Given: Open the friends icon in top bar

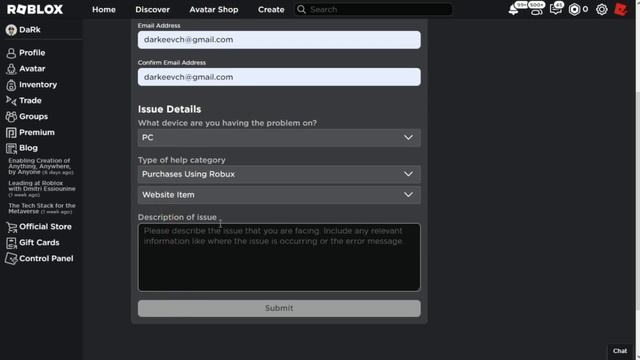Looking at the screenshot, I should pyautogui.click(x=536, y=10).
